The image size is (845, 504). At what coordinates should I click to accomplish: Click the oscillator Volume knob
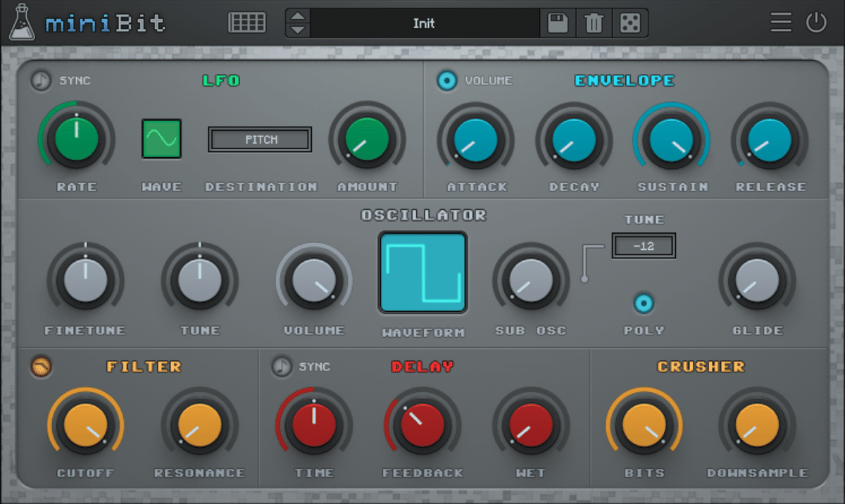[314, 279]
